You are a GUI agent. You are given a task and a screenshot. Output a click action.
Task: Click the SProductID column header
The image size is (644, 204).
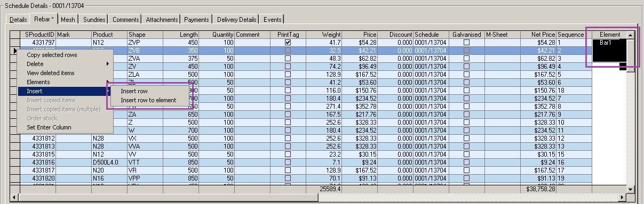click(38, 35)
